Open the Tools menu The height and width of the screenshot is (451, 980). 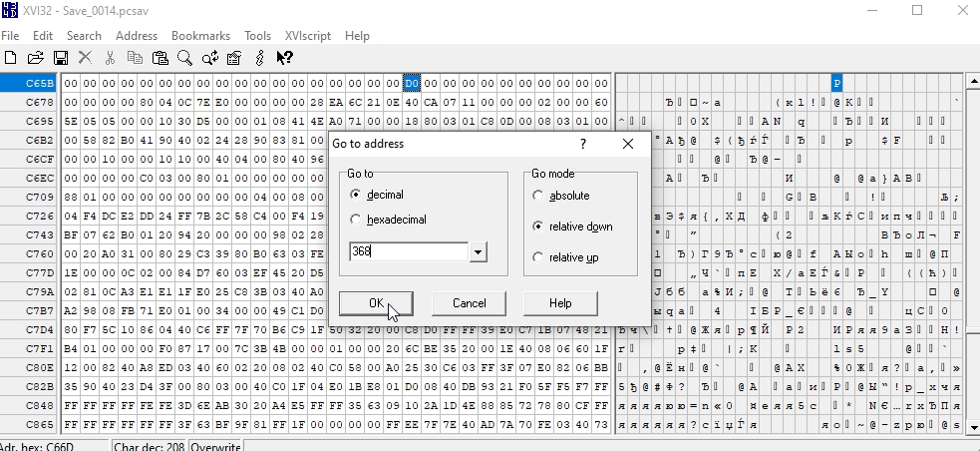click(257, 36)
